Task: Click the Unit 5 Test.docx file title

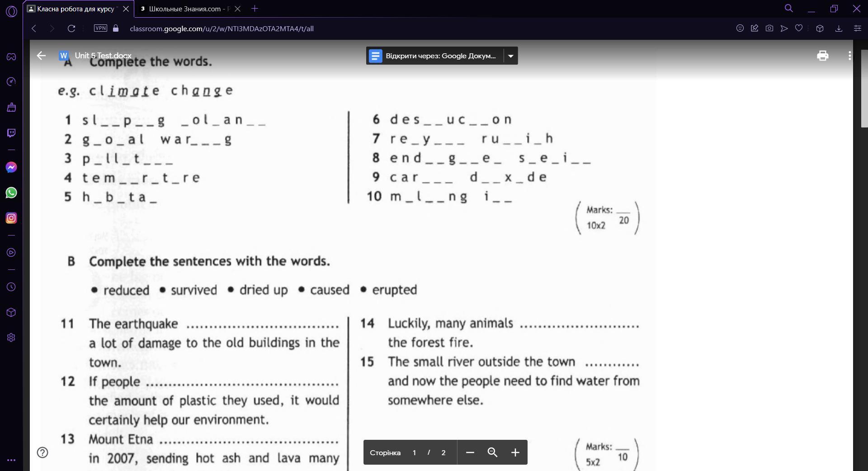Action: click(103, 56)
